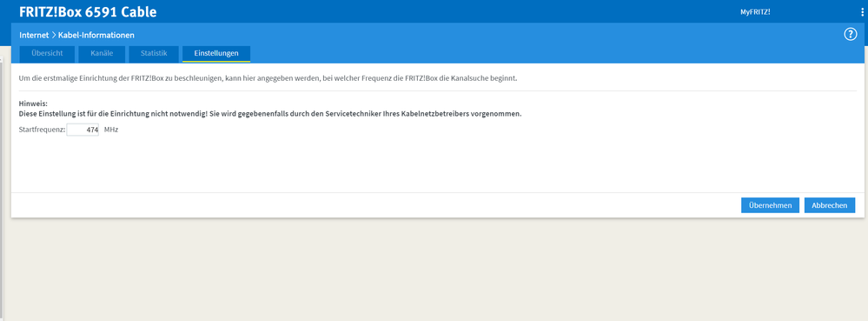Click the Übernehmen button
Viewport: 868px width, 321px height.
770,205
